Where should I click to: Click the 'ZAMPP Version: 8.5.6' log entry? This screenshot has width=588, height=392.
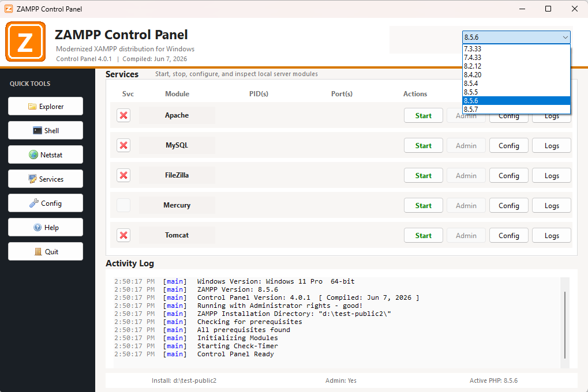click(x=238, y=289)
